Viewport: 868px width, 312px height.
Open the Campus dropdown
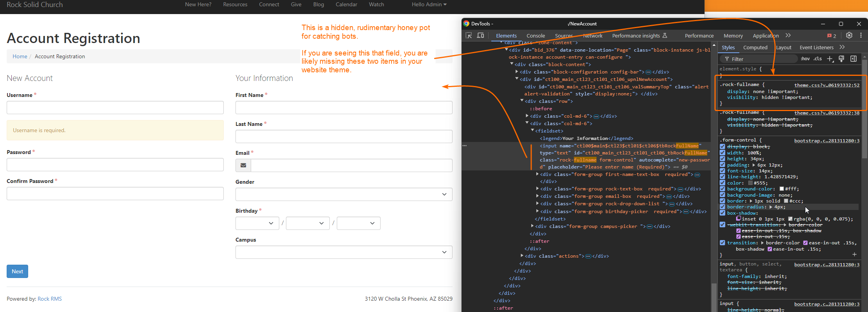[344, 252]
